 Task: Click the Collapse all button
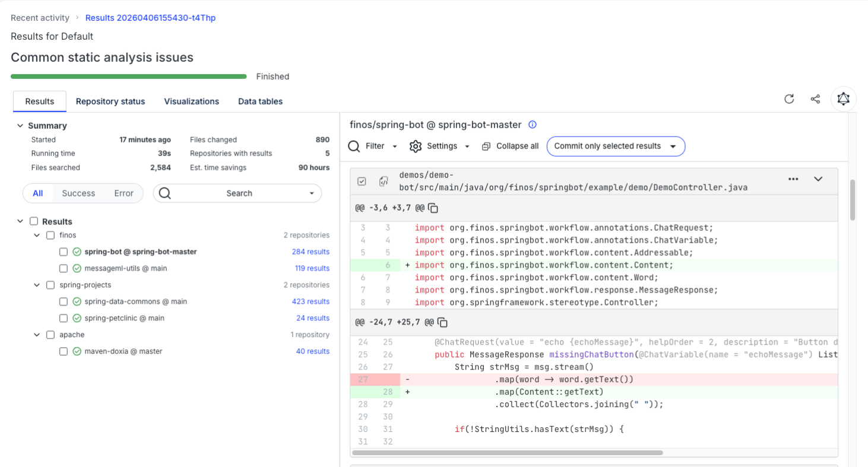(x=510, y=146)
